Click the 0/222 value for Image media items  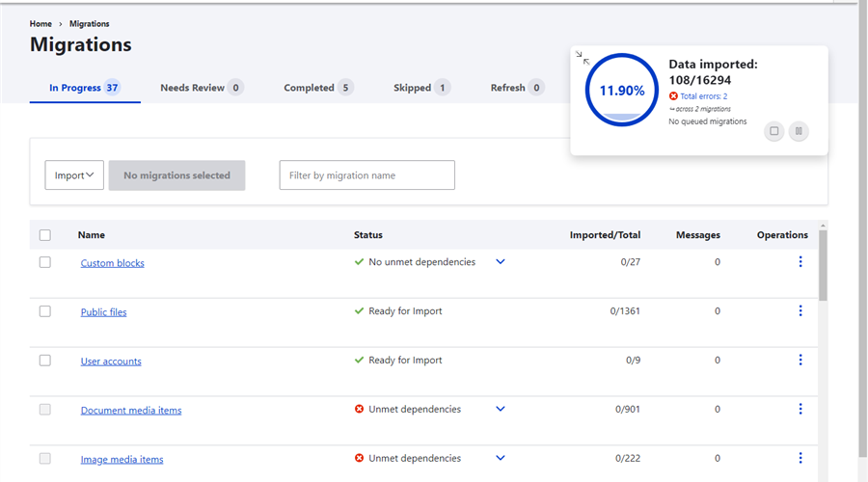point(628,458)
